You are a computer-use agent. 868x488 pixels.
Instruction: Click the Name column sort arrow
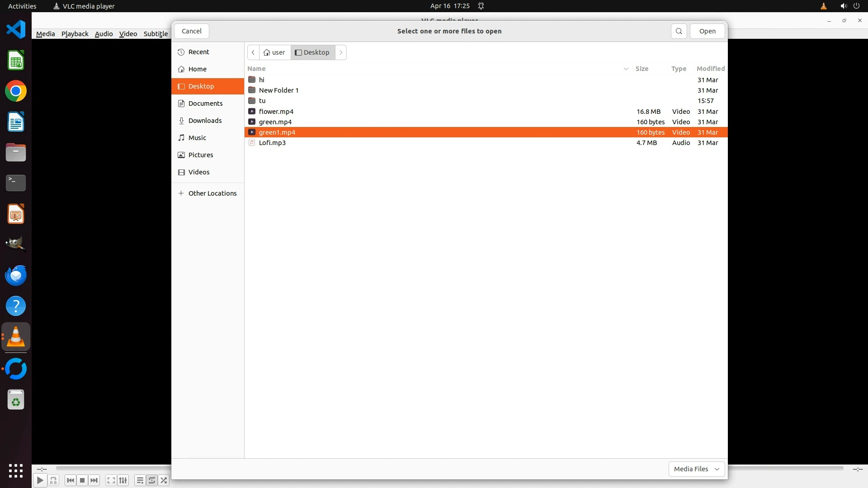pos(626,69)
